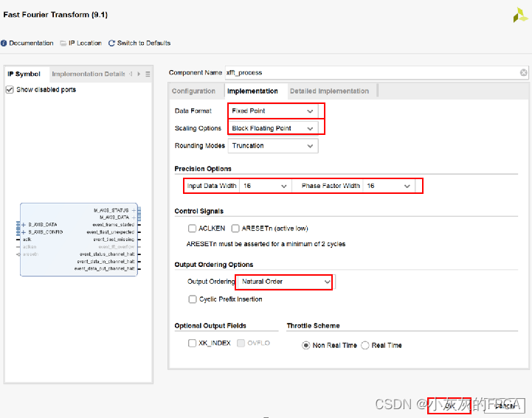Screen dimensions: 532x418
Task: Open the Output Ordering dropdown
Action: [285, 282]
